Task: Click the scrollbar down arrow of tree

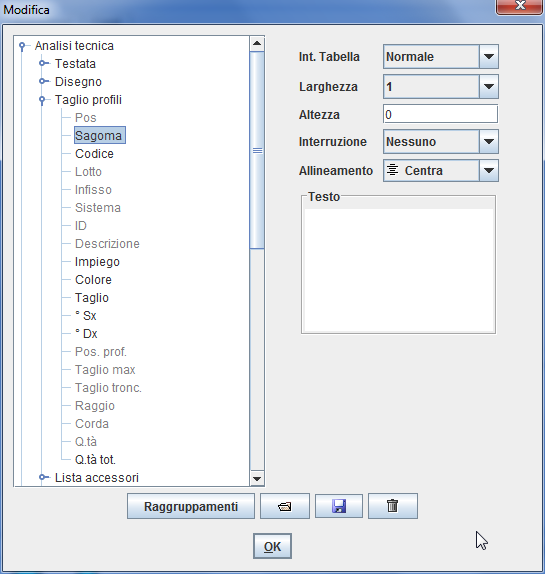Action: (257, 479)
